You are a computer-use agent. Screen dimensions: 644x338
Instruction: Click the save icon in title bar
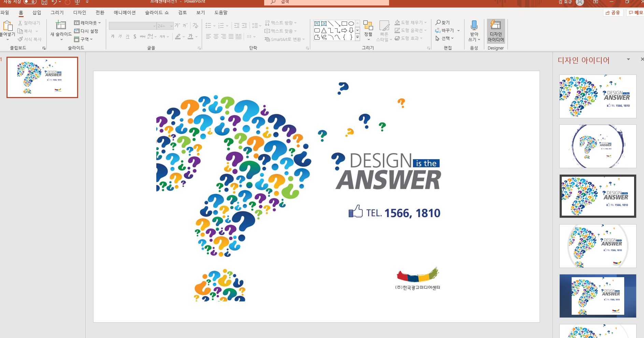[44, 2]
